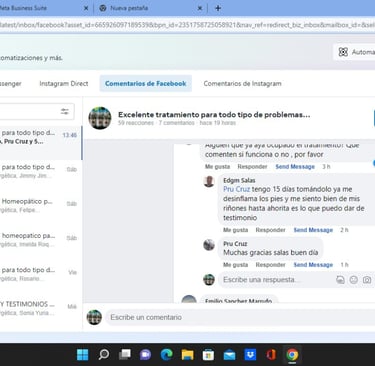The width and height of the screenshot is (375, 366).
Task: Open the Instagram Direct inbox tab
Action: [x=64, y=84]
